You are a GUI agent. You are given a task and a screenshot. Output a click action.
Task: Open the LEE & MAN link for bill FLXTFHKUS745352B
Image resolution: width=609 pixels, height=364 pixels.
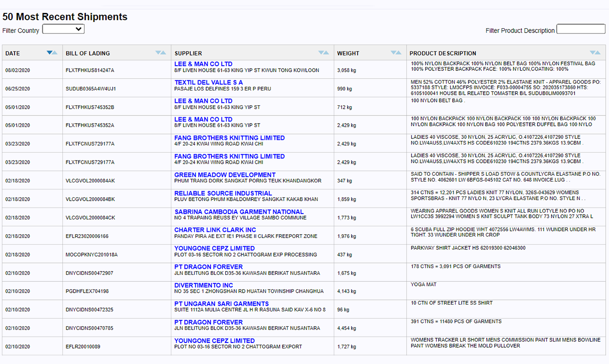pyautogui.click(x=203, y=101)
